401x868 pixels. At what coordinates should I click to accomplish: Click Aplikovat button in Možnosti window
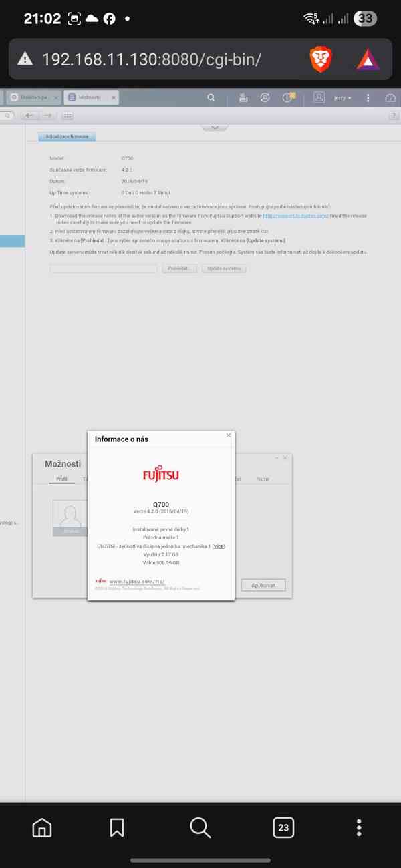(263, 585)
